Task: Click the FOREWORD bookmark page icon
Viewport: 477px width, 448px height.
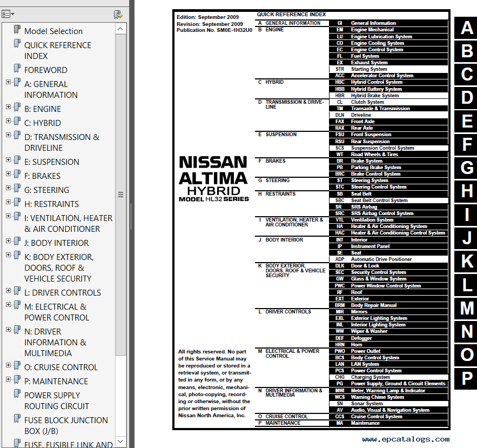Action: pyautogui.click(x=17, y=69)
